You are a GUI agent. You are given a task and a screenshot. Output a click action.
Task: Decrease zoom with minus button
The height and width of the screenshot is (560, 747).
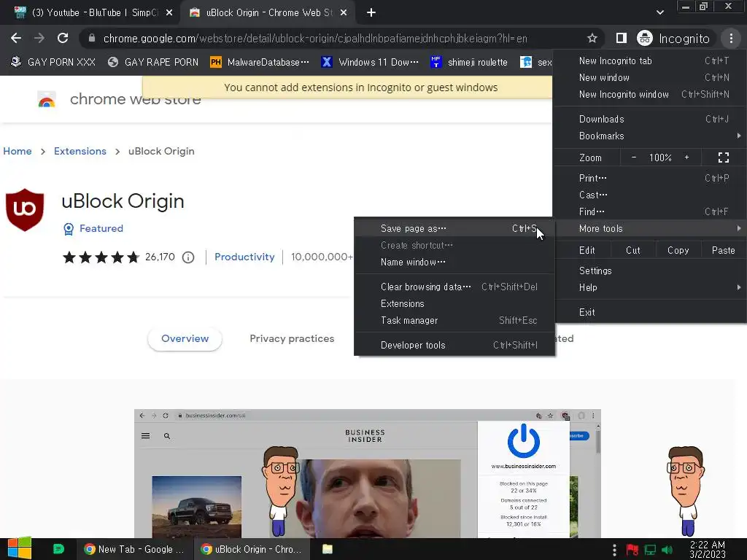pyautogui.click(x=634, y=157)
